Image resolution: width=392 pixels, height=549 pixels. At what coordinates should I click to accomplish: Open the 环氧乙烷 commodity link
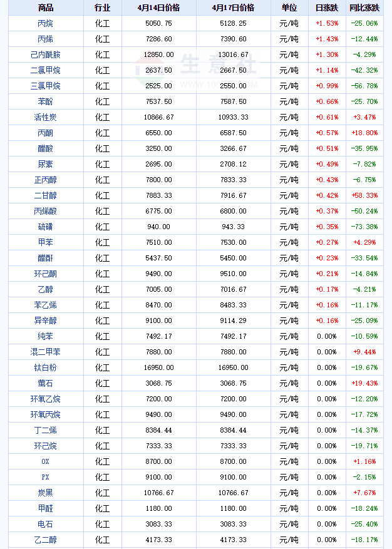coord(46,399)
